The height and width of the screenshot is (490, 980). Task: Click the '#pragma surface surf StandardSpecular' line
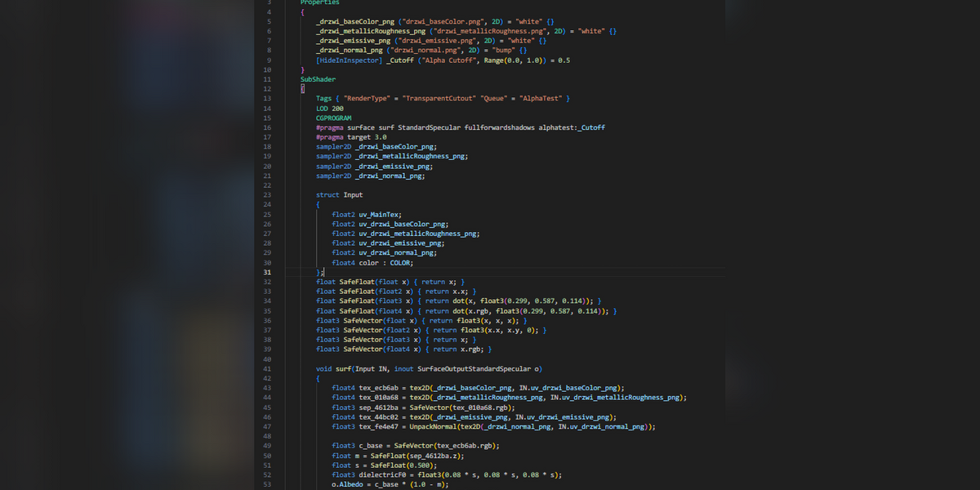coord(461,127)
